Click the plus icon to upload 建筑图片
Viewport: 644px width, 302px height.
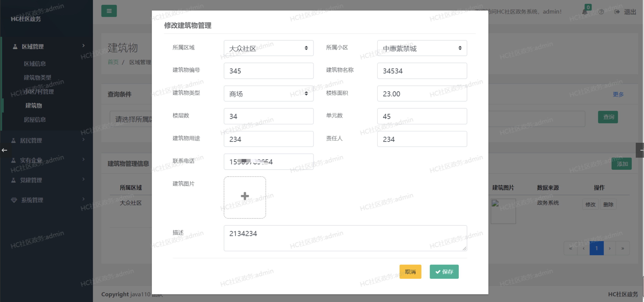(x=245, y=196)
